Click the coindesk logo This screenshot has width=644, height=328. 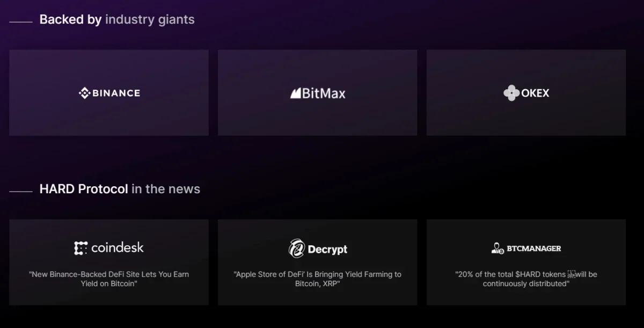point(109,247)
